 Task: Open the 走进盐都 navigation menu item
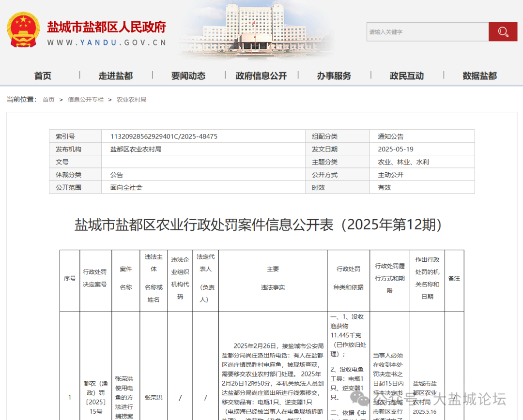tap(115, 75)
